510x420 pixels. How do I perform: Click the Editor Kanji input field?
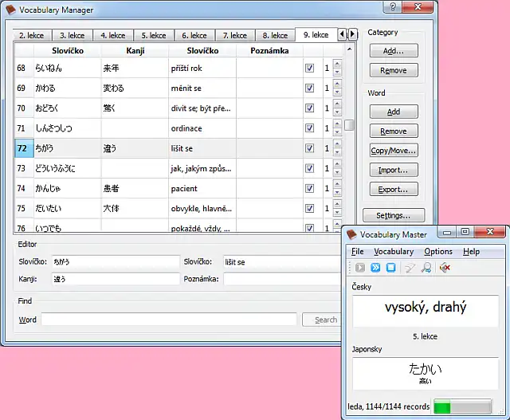(116, 279)
